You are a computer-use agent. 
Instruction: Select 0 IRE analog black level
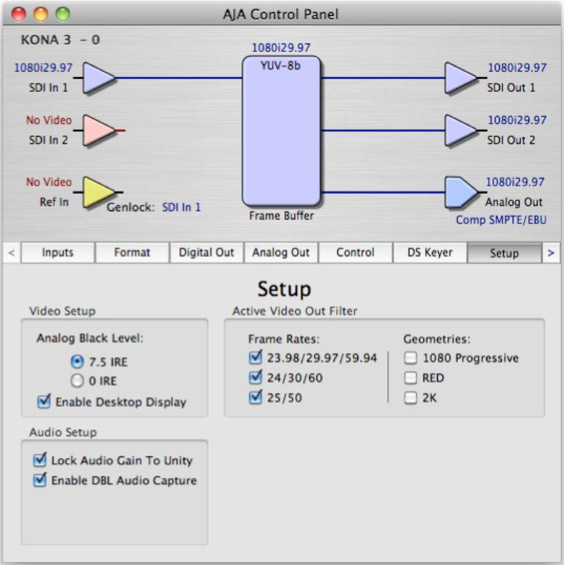pyautogui.click(x=77, y=381)
